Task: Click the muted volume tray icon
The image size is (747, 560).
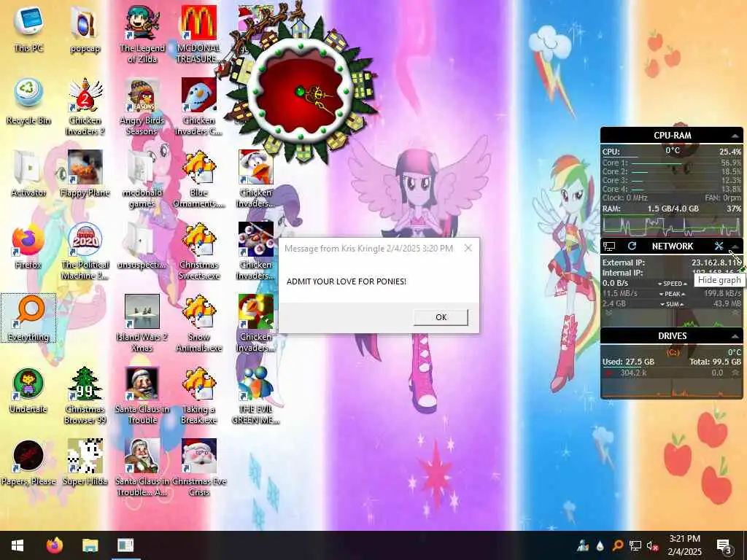Action: tap(652, 545)
